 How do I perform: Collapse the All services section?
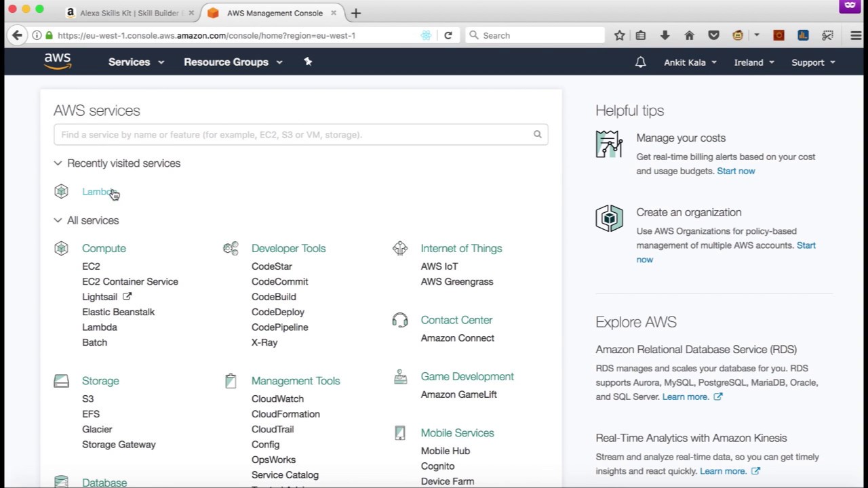pos(58,220)
